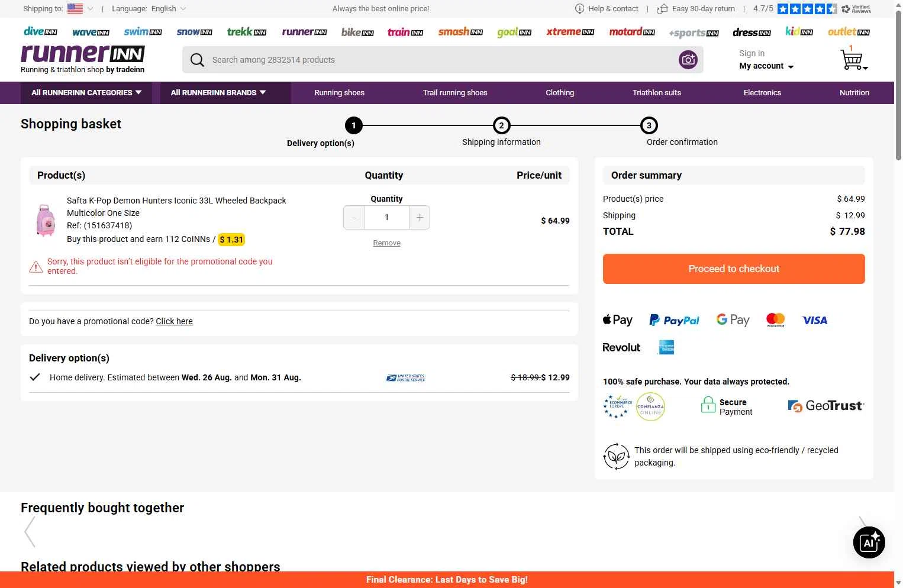Screen dimensions: 903x588
Task: Open the Shipping to country dropdown
Action: (x=79, y=9)
